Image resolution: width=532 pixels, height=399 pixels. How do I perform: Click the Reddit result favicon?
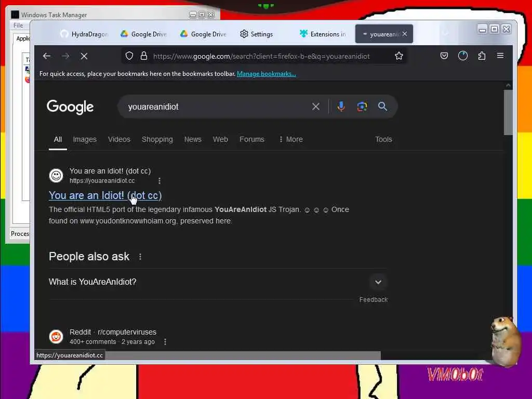click(56, 337)
